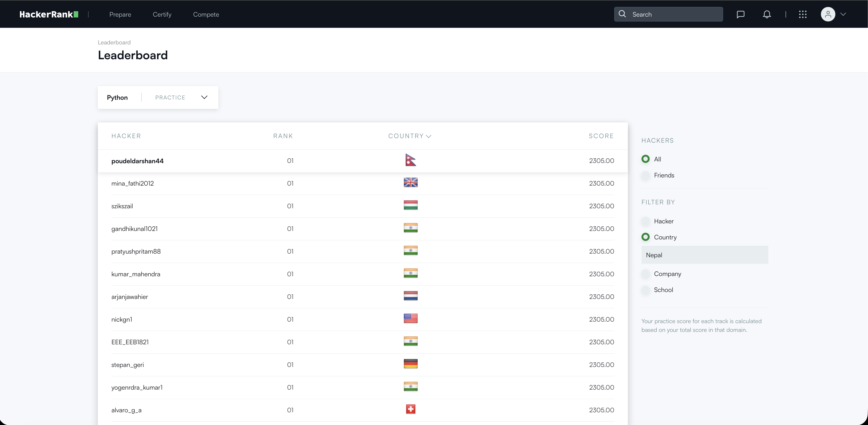868x425 pixels.
Task: Open yogenrdra_kumar1's profile
Action: point(137,387)
